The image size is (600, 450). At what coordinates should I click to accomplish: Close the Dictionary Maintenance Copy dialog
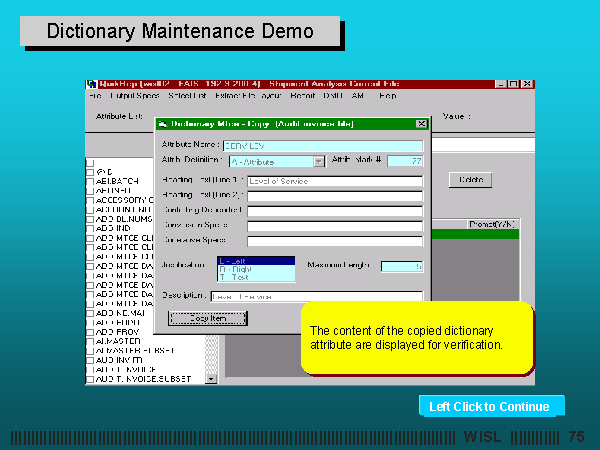pos(421,124)
